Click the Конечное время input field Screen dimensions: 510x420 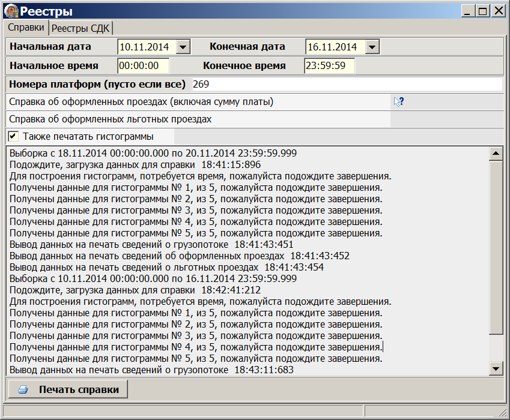pos(329,65)
